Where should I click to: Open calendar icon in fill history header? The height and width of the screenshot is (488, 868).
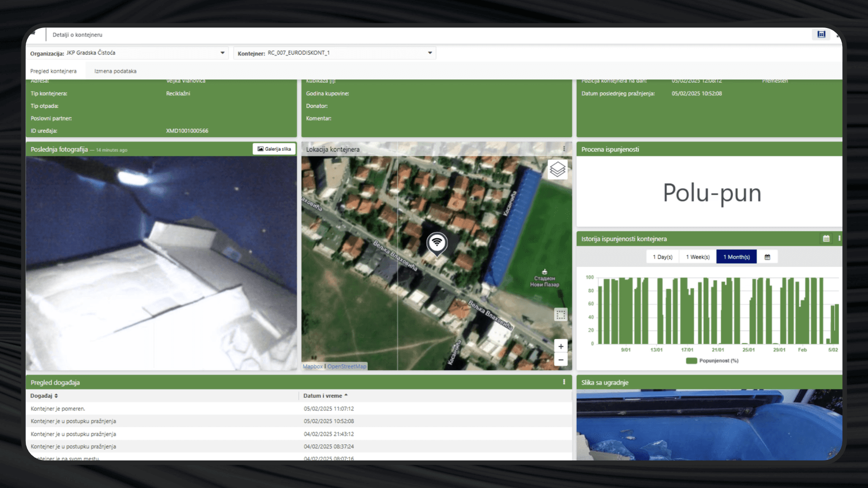pyautogui.click(x=826, y=239)
